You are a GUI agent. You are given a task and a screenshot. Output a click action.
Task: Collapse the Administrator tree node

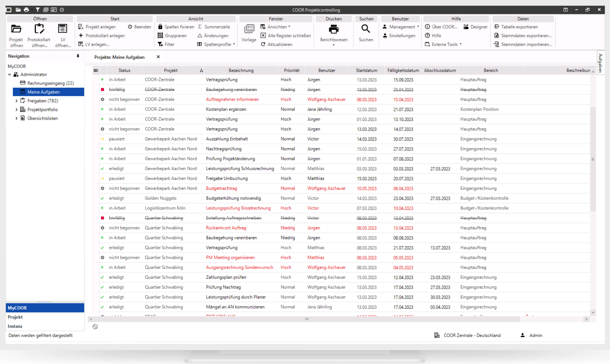pos(10,74)
